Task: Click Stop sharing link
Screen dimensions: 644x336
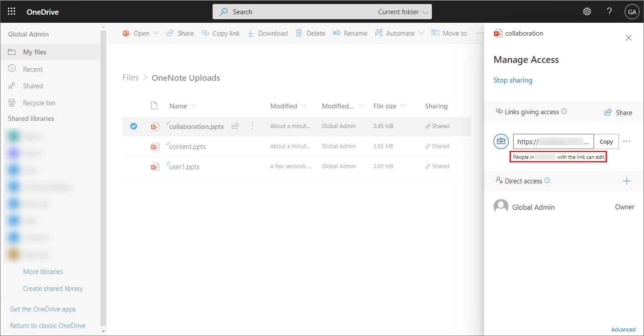Action: pyautogui.click(x=513, y=80)
